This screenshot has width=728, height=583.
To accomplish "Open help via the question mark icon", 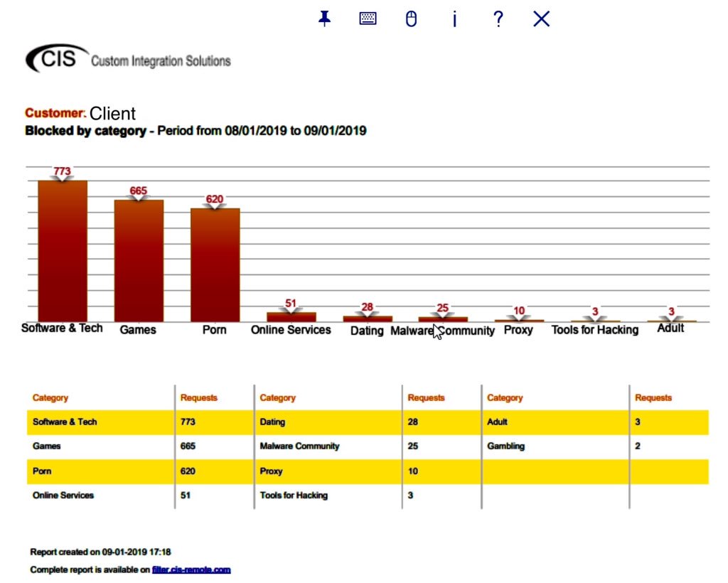I will 498,18.
